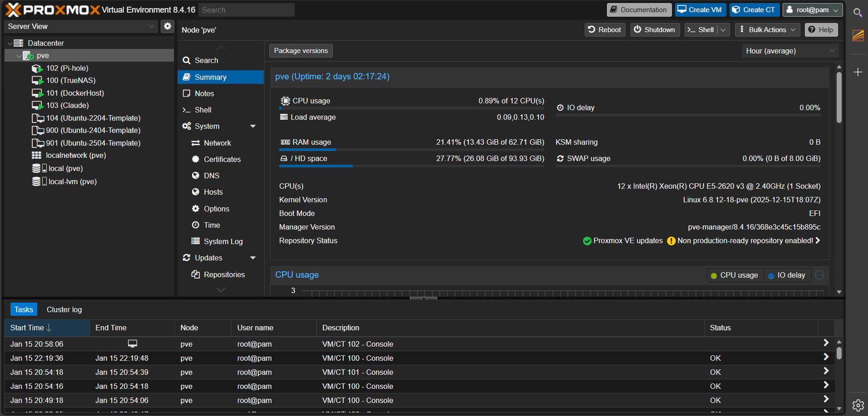Open browser sidebar search icon
This screenshot has height=416, width=868.
[858, 12]
